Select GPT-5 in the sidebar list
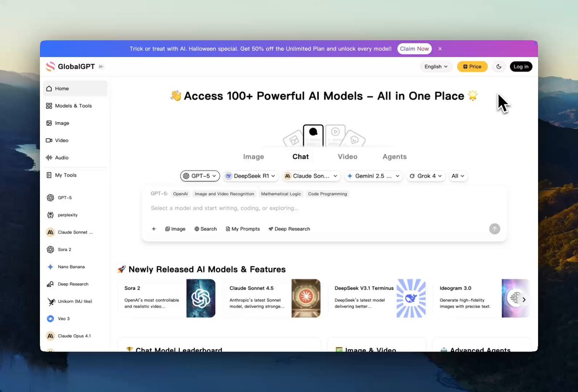Image resolution: width=578 pixels, height=392 pixels. (x=75, y=197)
